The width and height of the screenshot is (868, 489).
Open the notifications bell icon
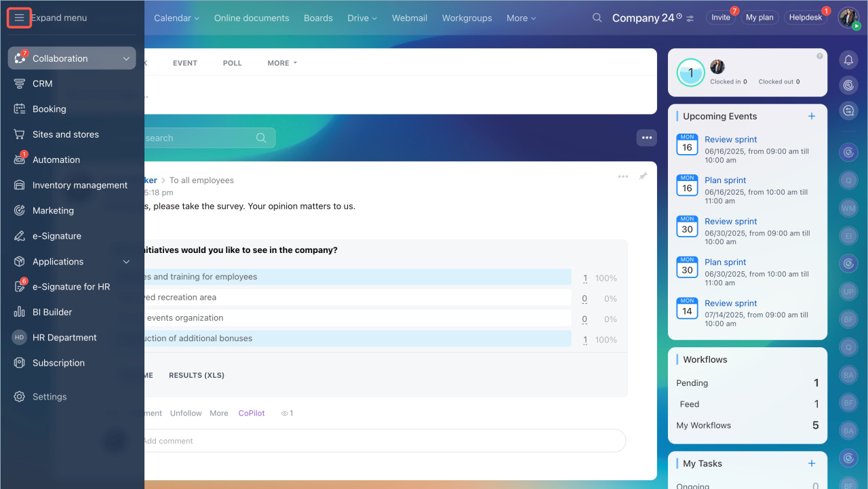click(848, 60)
